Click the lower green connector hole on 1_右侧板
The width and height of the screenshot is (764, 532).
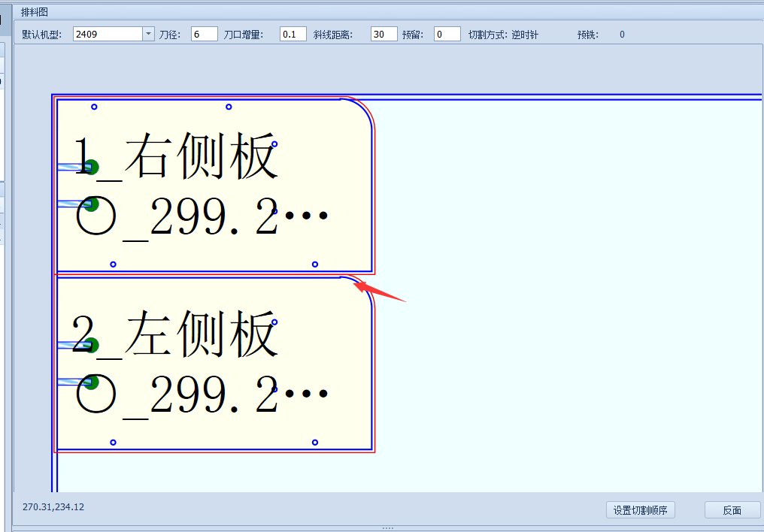[92, 203]
